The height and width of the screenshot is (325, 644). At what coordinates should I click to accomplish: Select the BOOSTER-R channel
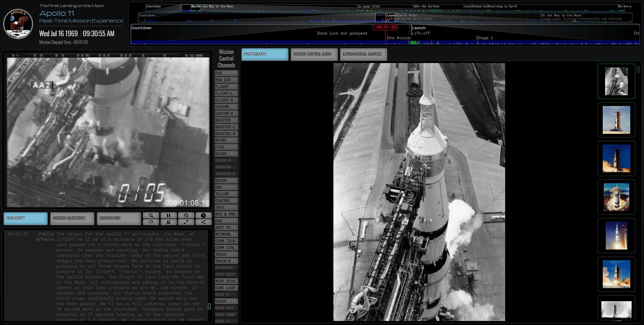(x=226, y=133)
